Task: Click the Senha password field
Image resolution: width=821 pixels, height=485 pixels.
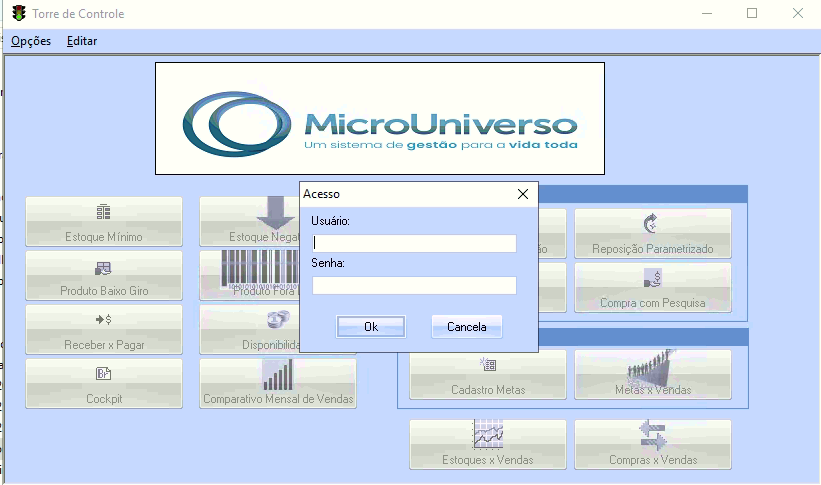Action: point(414,285)
